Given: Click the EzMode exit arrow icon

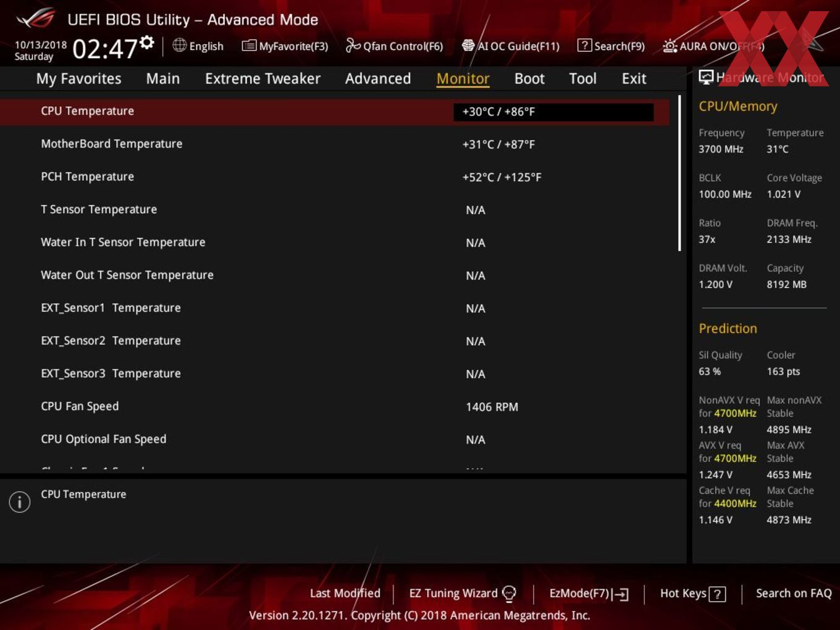Looking at the screenshot, I should pyautogui.click(x=620, y=594).
